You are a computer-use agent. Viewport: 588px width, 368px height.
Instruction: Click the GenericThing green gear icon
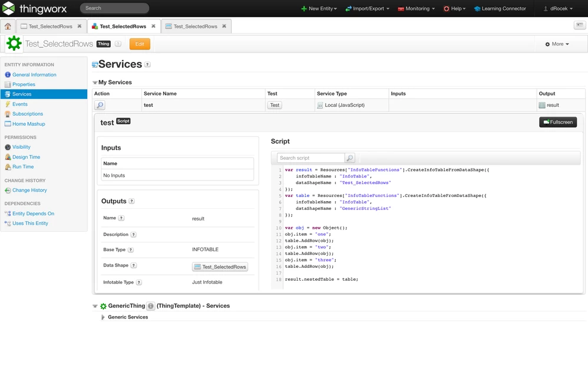103,306
